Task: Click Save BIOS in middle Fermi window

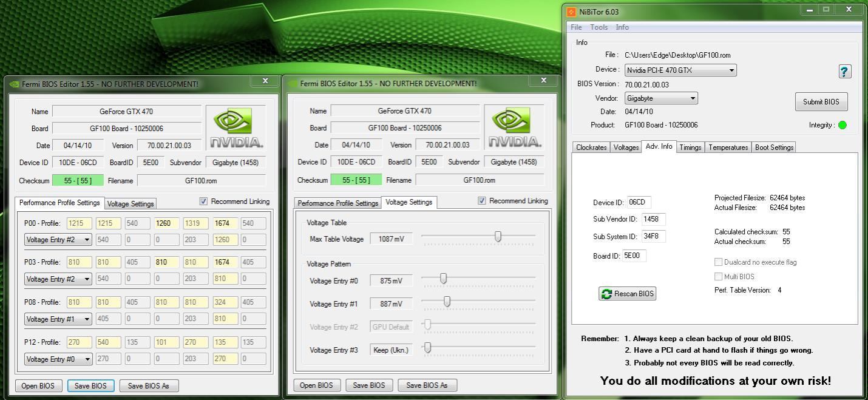Action: point(369,385)
